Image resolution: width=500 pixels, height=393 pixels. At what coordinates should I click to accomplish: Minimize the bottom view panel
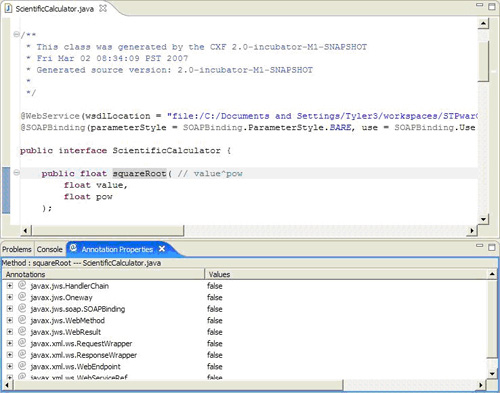point(479,245)
